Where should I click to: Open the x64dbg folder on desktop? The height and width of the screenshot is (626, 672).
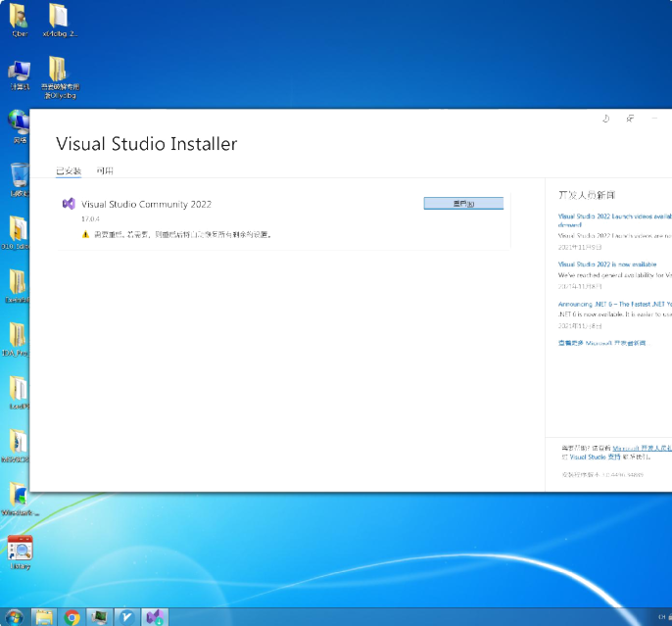[60, 21]
